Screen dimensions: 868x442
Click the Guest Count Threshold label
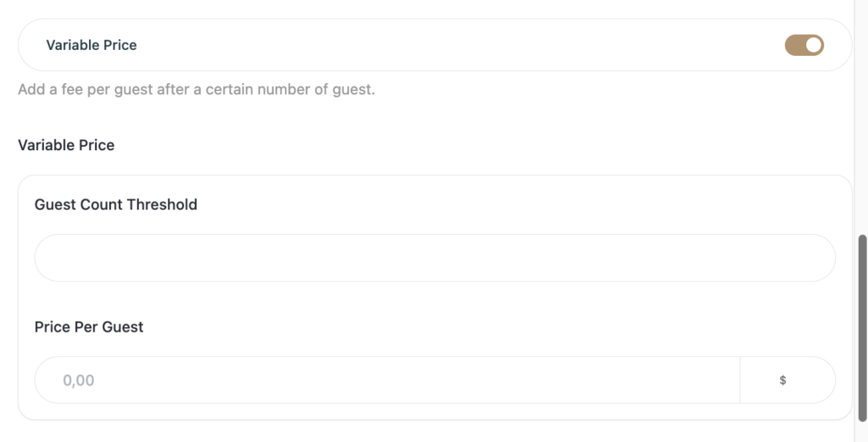pos(115,204)
